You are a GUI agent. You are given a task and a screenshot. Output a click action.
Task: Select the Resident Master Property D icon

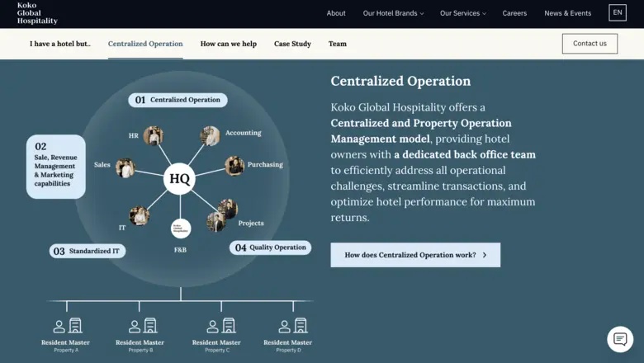pos(288,326)
